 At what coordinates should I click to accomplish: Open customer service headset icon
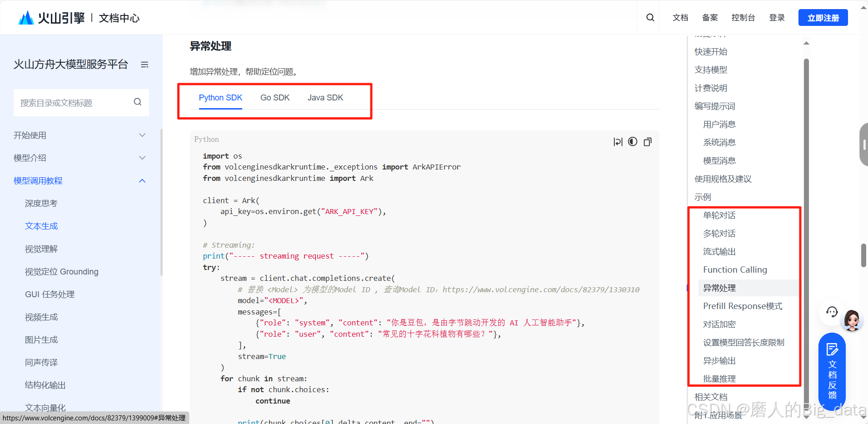coord(832,312)
